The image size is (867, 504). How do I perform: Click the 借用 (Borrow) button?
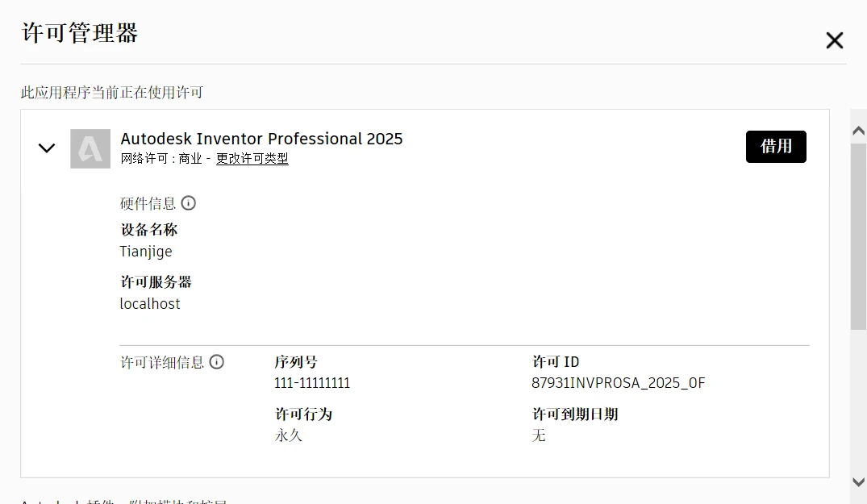[776, 147]
